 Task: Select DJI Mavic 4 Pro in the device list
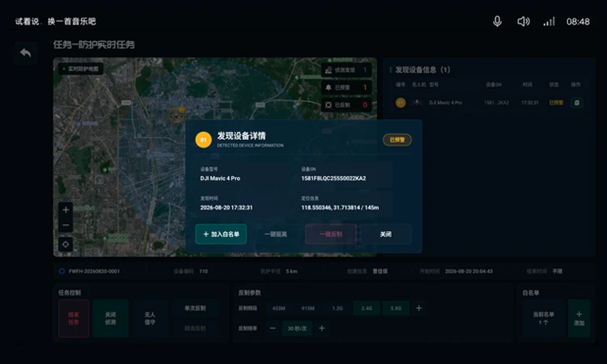(446, 103)
